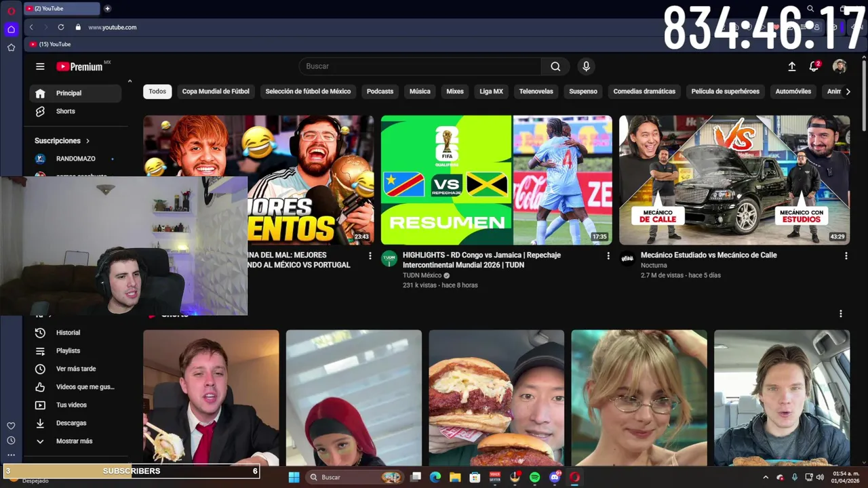This screenshot has height=488, width=868.
Task: Click the search magnifier button
Action: (555, 66)
